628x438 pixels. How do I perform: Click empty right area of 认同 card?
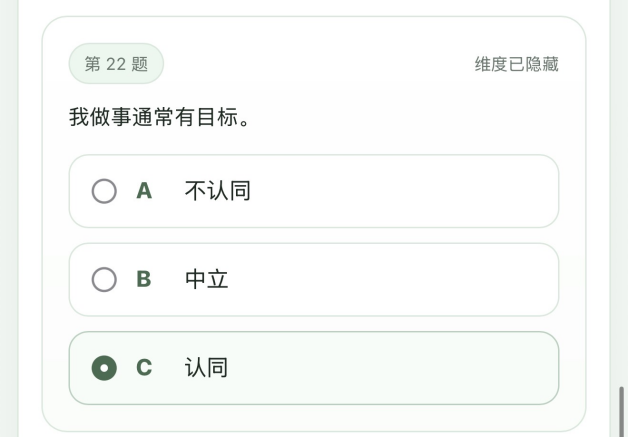pyautogui.click(x=450, y=368)
